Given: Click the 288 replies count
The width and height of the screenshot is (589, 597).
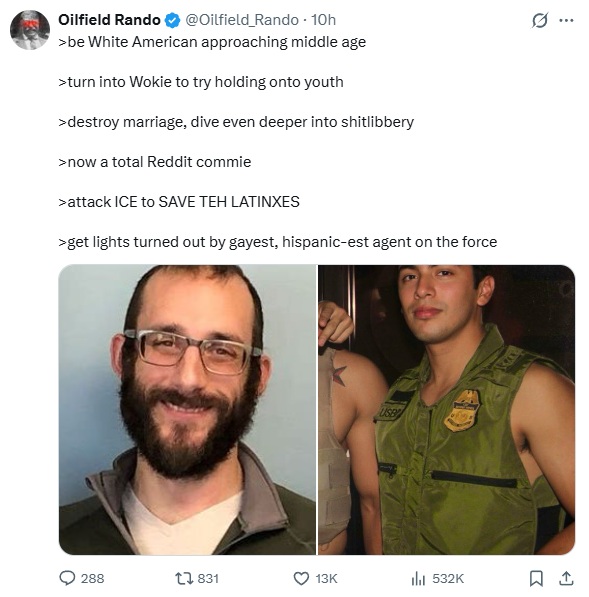Looking at the screenshot, I should point(92,578).
